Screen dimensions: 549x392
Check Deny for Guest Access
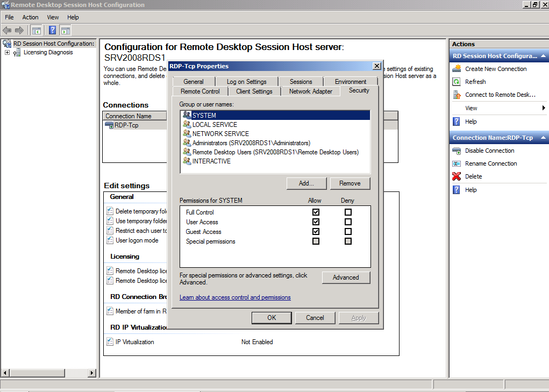tap(348, 232)
